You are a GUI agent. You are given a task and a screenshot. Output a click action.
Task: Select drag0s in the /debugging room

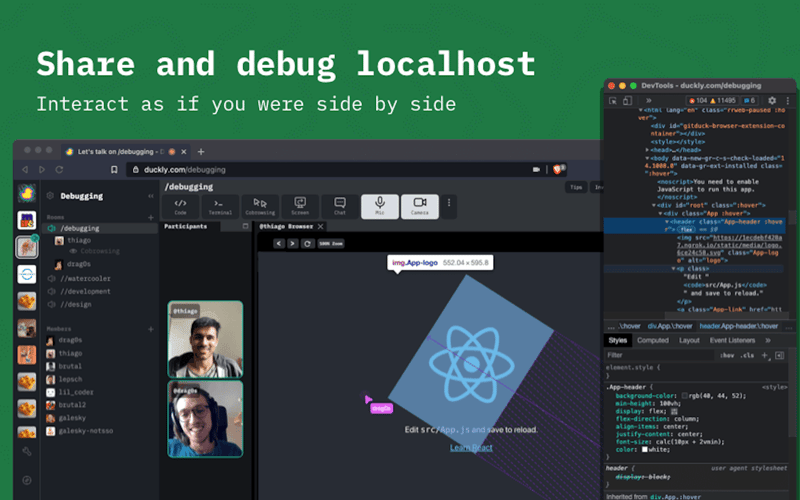click(x=79, y=264)
